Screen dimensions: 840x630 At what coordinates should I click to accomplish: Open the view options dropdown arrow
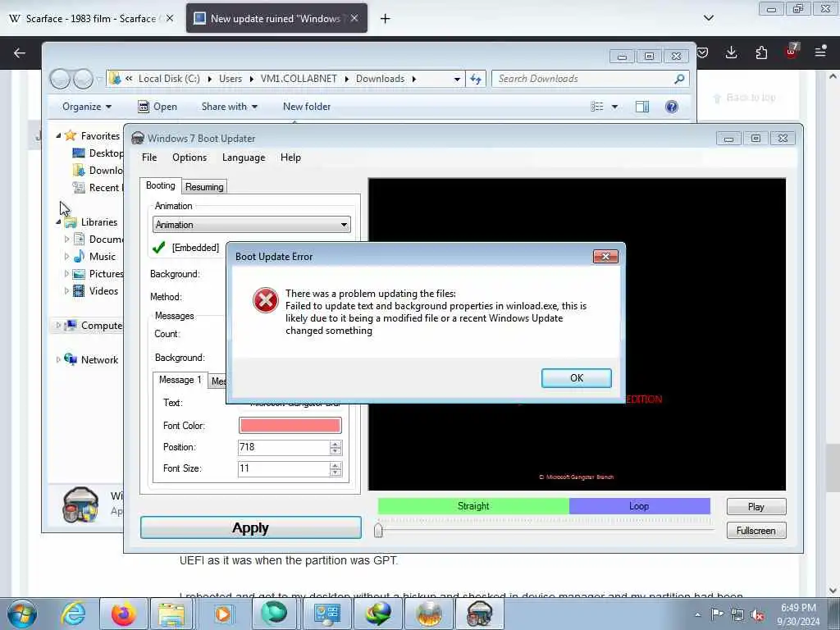click(614, 107)
